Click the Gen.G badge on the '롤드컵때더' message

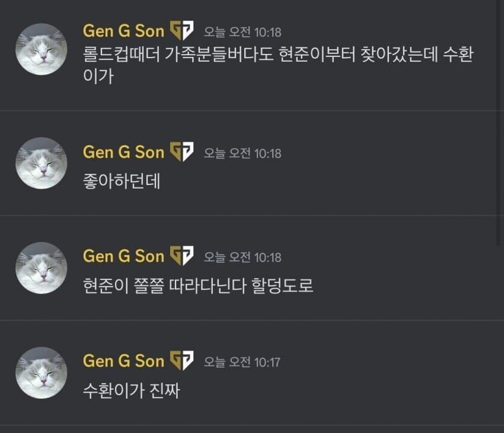pyautogui.click(x=181, y=30)
